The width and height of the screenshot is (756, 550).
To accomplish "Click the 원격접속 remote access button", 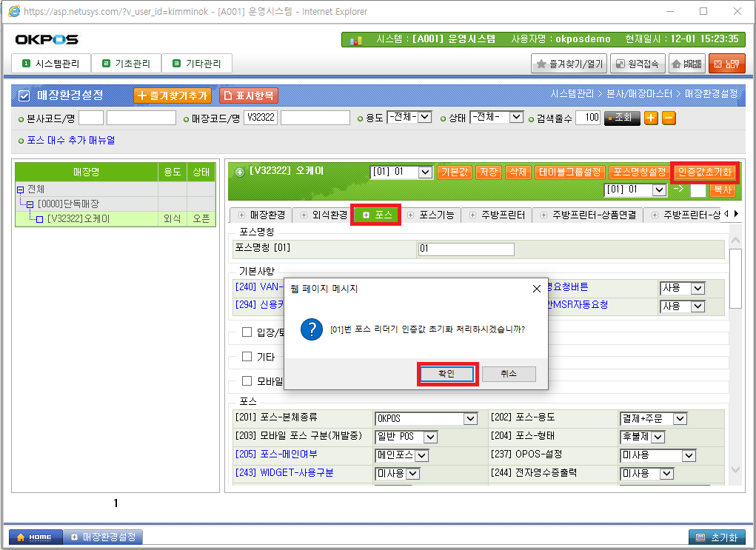I will tap(638, 64).
